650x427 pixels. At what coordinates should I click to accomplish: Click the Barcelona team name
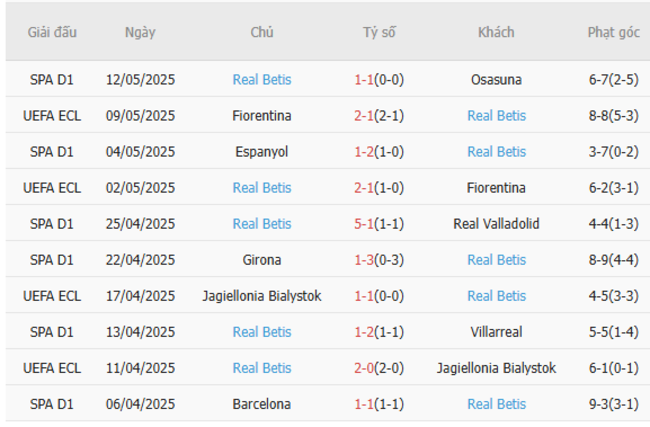[x=262, y=404]
